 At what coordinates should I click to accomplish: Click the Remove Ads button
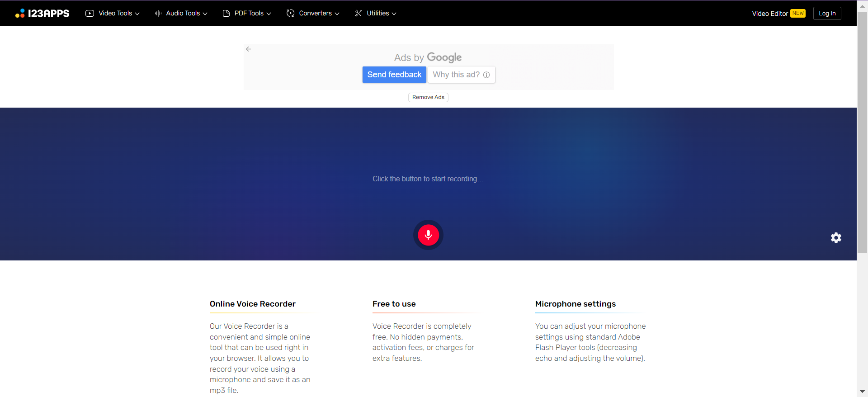click(x=428, y=97)
